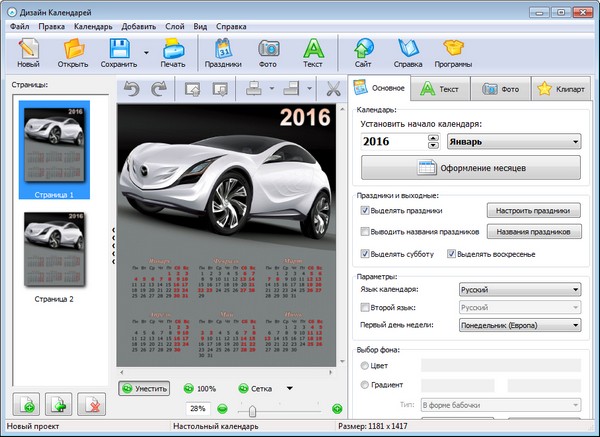Add text with the green Текст toolbar icon
The width and height of the screenshot is (600, 437).
[x=313, y=53]
